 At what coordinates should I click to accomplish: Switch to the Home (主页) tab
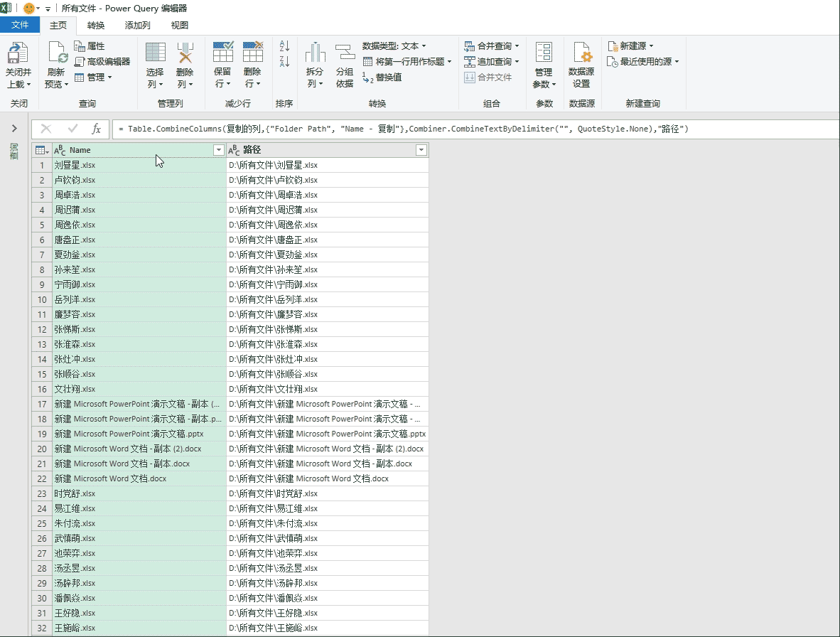[58, 25]
